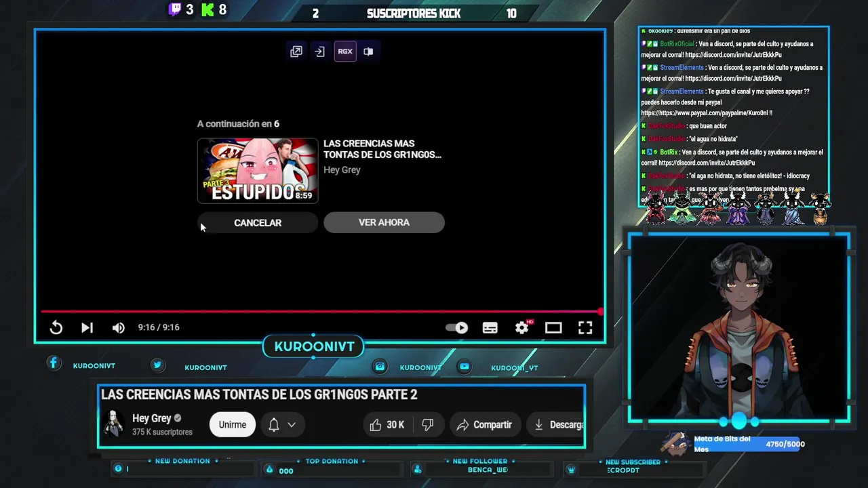Enter fullscreen mode
The image size is (868, 488).
pos(585,327)
